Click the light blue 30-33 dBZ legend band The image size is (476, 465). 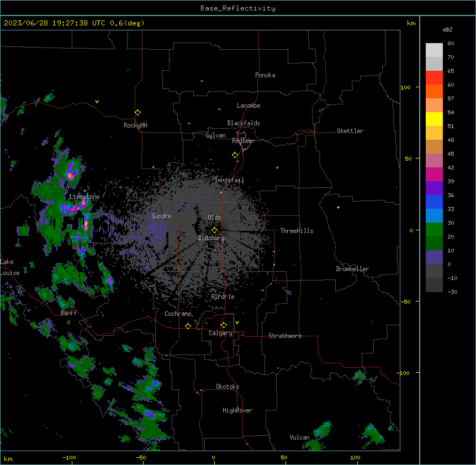coord(434,216)
